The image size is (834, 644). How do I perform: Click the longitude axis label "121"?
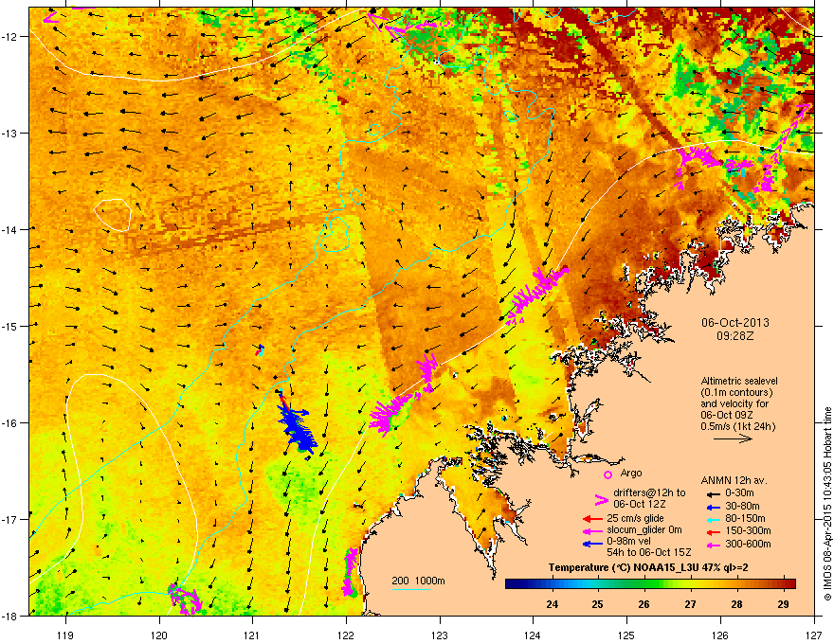252,635
